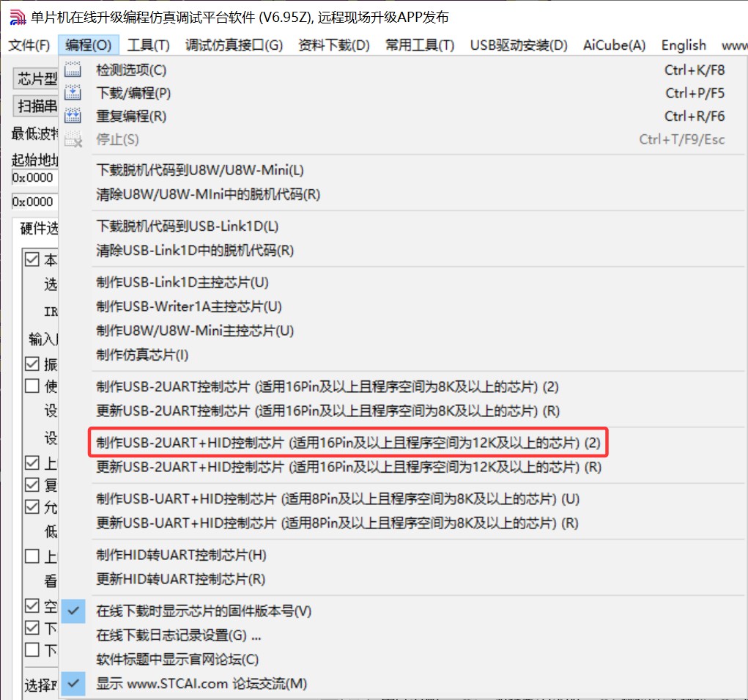Toggle the 允 checkbox in hardware options
748x700 pixels.
click(32, 506)
